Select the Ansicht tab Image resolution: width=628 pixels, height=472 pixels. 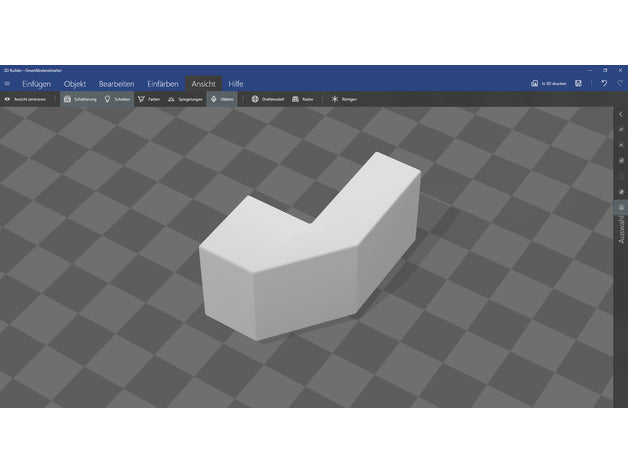click(x=203, y=84)
